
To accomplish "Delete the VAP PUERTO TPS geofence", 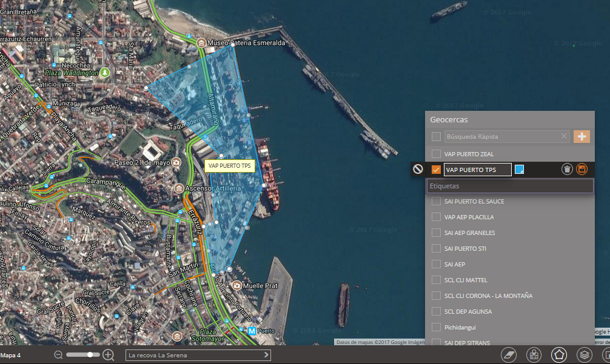I will click(x=567, y=170).
